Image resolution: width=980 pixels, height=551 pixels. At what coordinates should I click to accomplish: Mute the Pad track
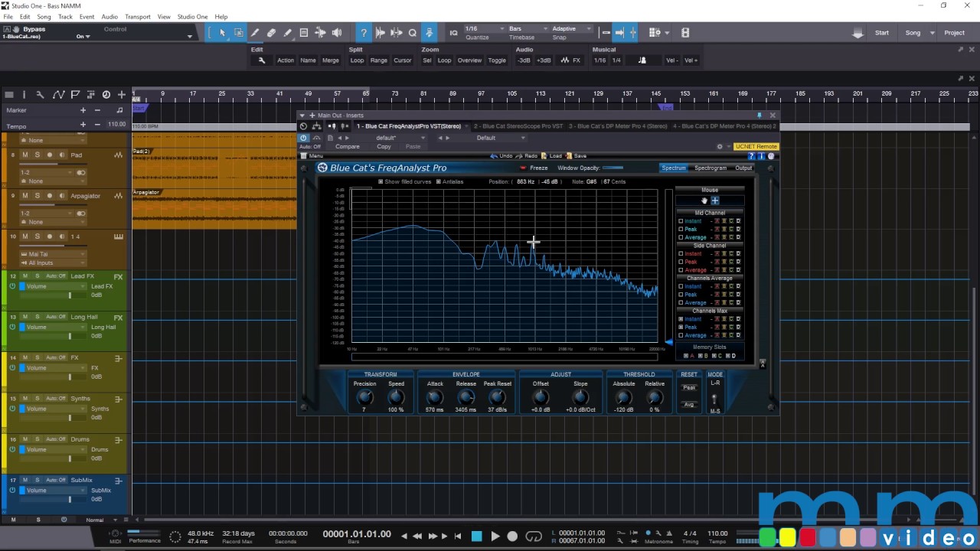click(25, 155)
